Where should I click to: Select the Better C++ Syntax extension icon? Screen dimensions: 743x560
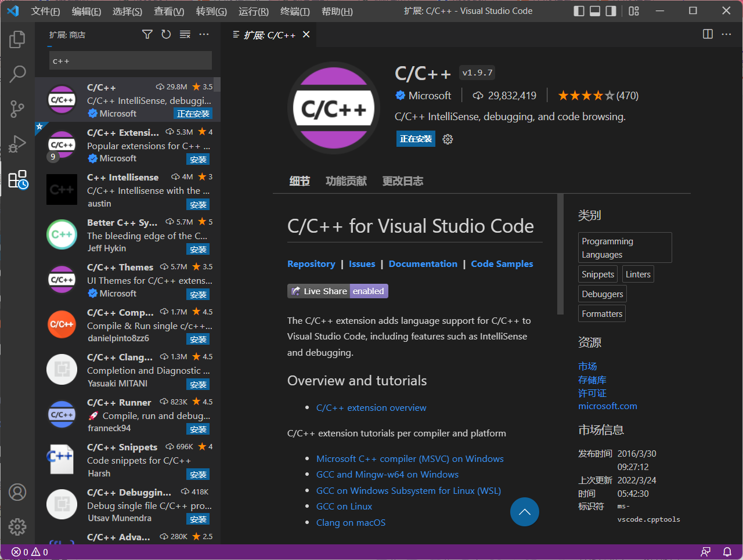pos(62,234)
